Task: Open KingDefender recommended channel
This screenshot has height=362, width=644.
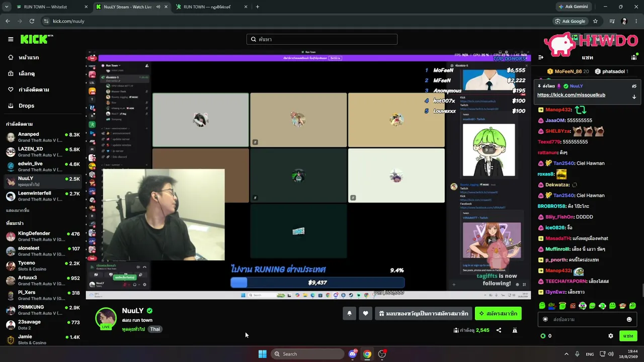Action: (43, 236)
